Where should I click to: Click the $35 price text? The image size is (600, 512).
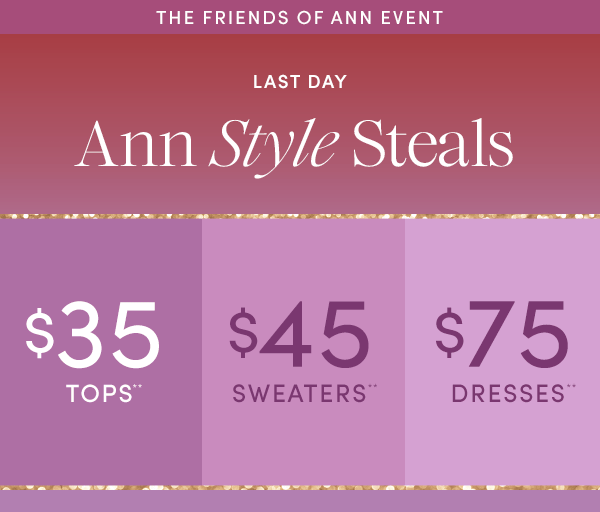pyautogui.click(x=92, y=334)
